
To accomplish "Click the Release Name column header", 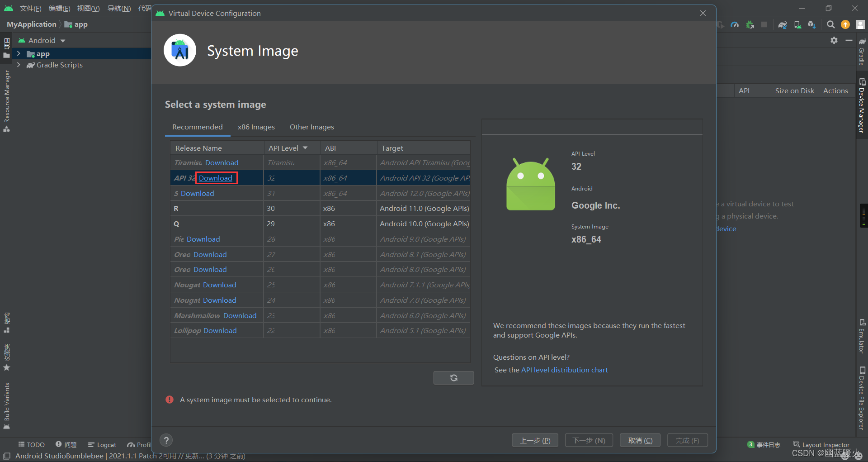I will tap(217, 148).
